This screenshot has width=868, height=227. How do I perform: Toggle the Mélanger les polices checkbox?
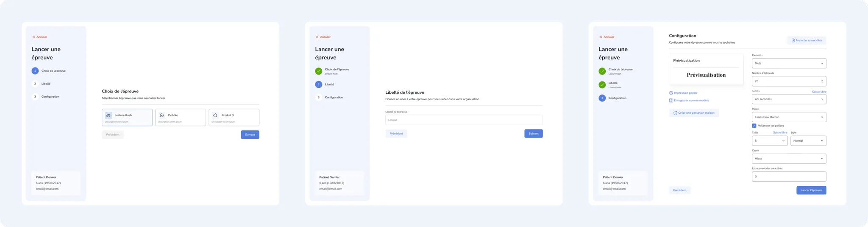pyautogui.click(x=754, y=126)
